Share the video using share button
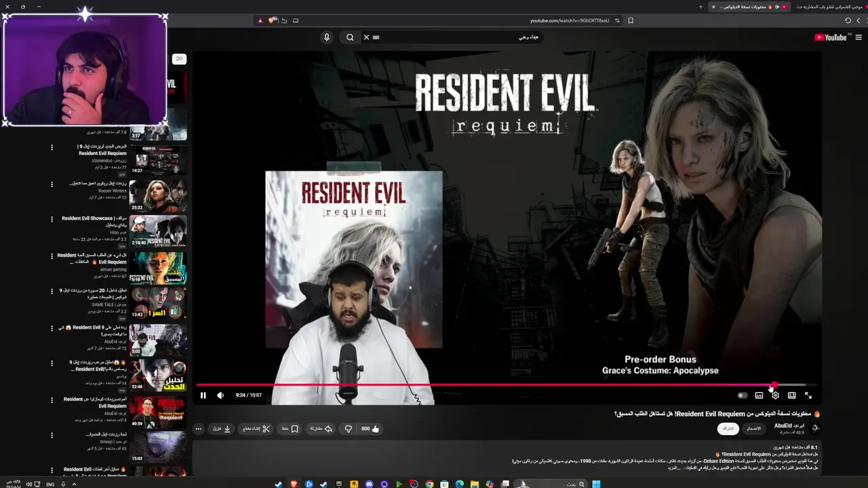The width and height of the screenshot is (868, 488). pos(321,428)
